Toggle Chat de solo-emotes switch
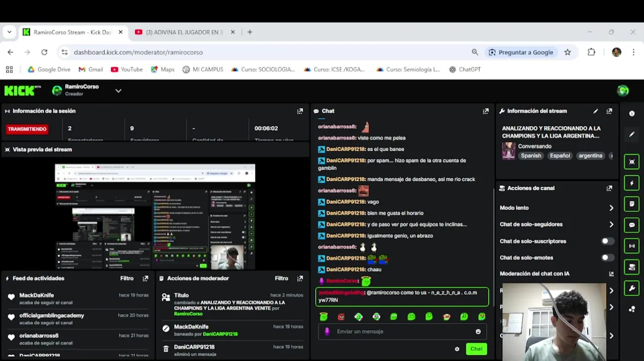 point(607,258)
